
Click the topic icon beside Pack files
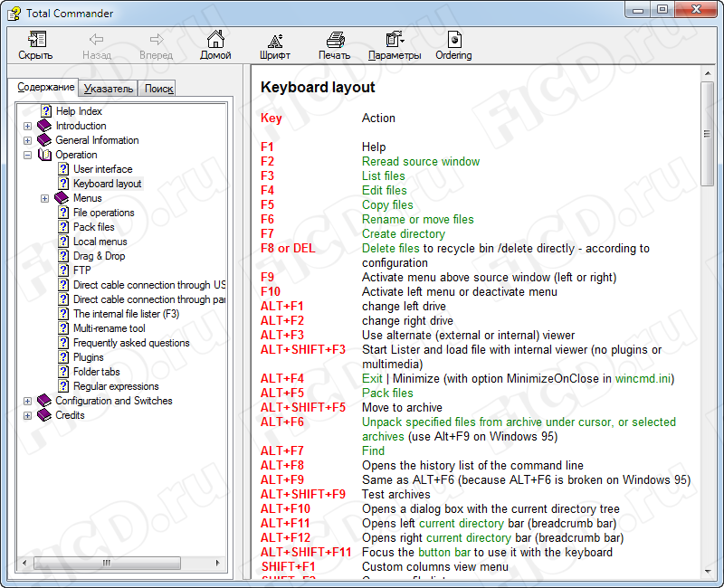63,227
